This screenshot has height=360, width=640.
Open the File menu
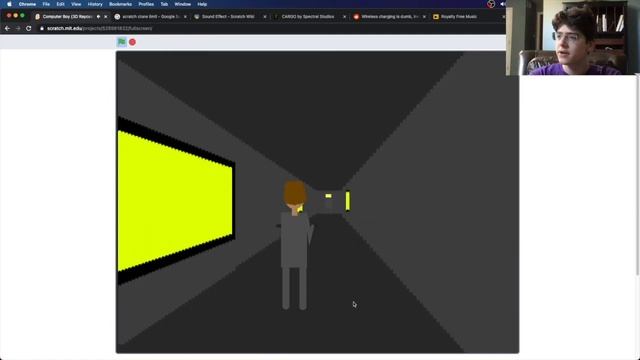click(x=46, y=4)
